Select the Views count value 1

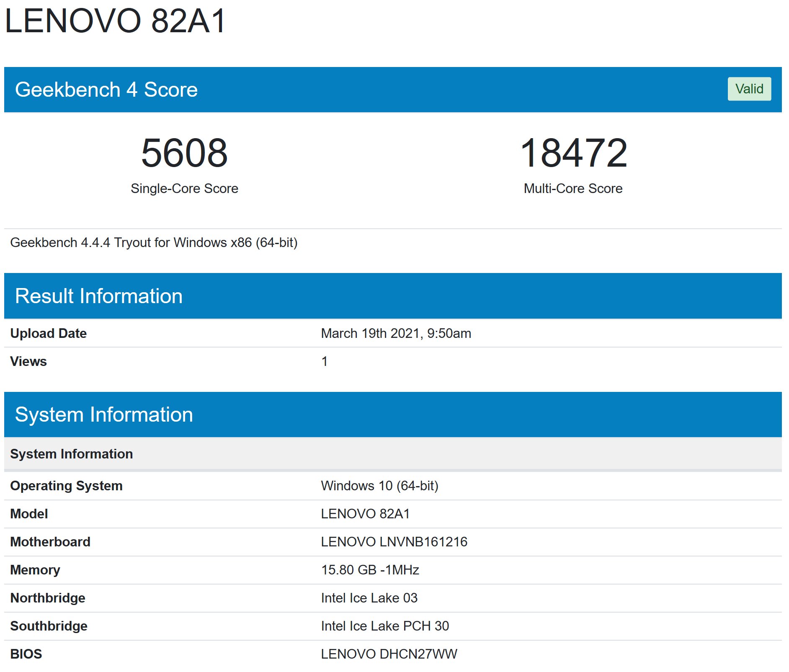(x=324, y=361)
